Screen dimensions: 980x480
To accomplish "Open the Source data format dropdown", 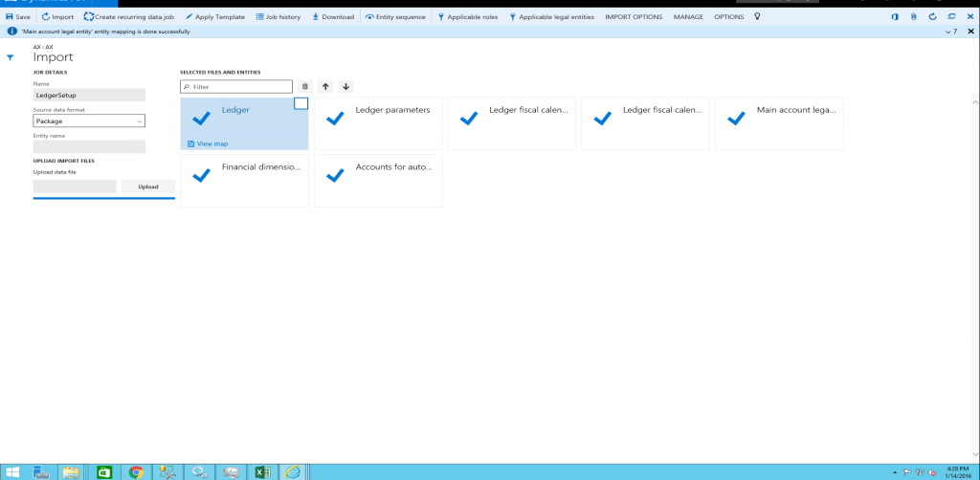I will point(89,121).
